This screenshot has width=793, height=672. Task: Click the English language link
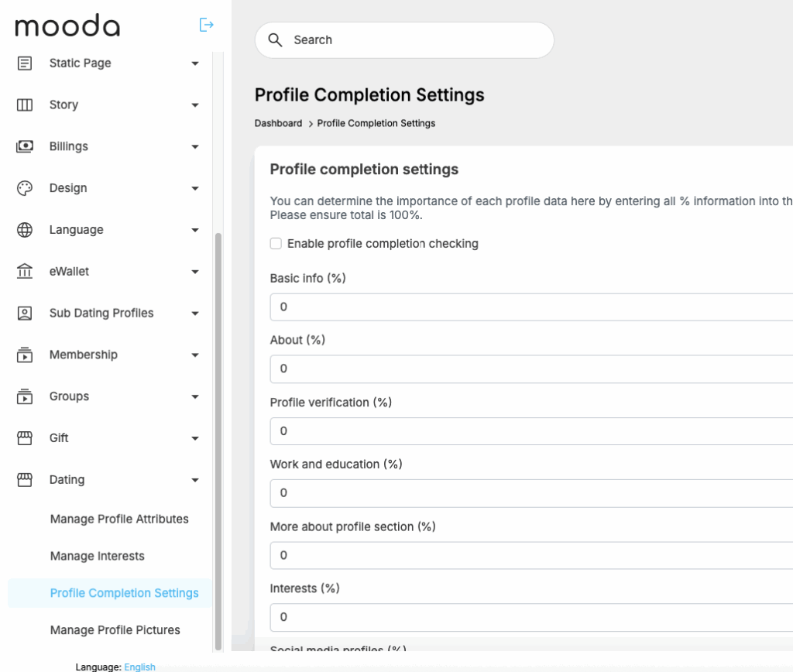[140, 667]
